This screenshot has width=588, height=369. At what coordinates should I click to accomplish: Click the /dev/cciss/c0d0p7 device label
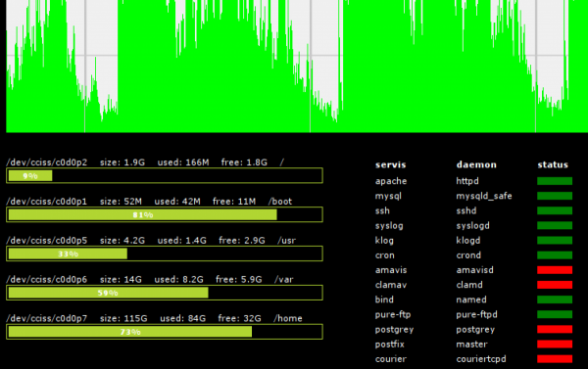pyautogui.click(x=47, y=318)
